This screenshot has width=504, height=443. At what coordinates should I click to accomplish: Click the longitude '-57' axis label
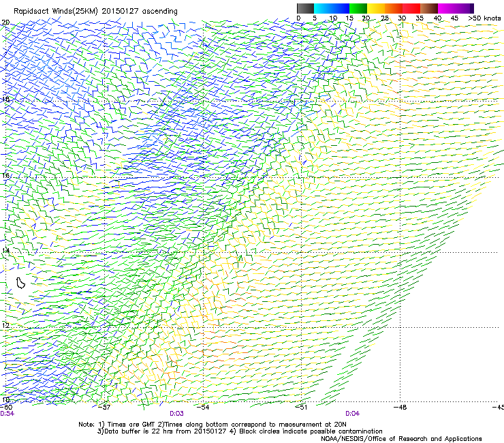coord(104,408)
